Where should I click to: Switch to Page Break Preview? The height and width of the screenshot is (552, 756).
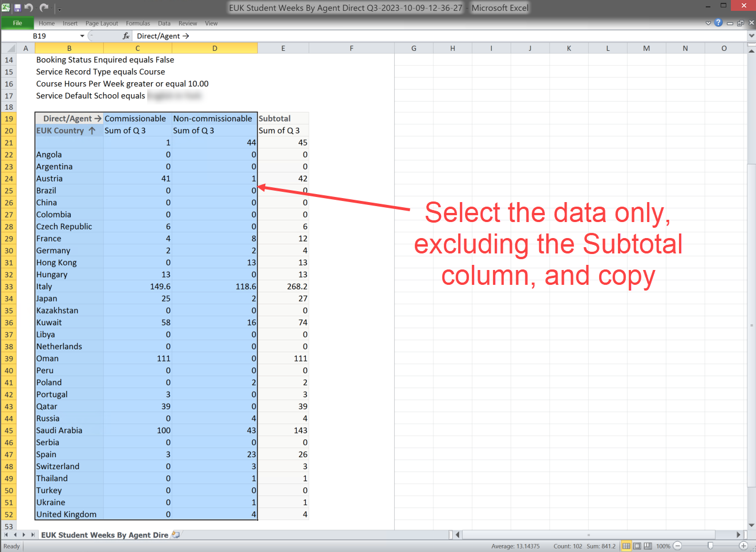point(648,546)
